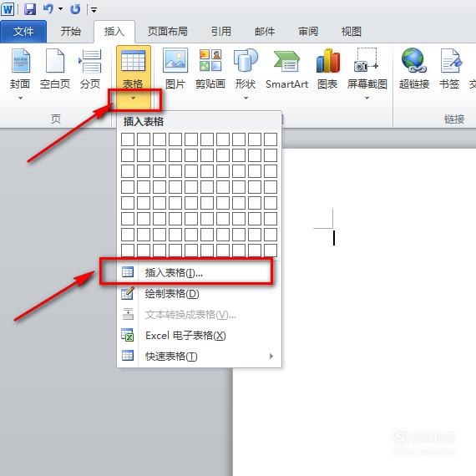476x476 pixels.
Task: Undo the last action
Action: (48, 9)
